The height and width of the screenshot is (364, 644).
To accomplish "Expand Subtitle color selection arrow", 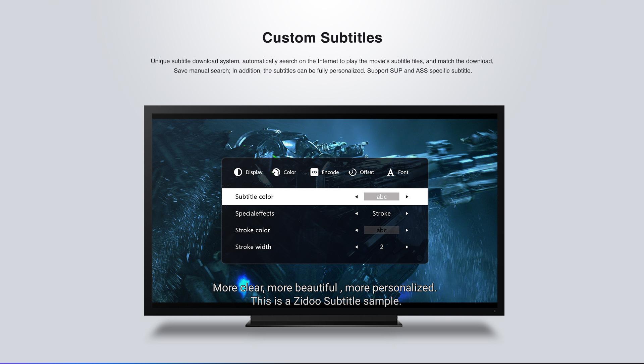I will coord(407,196).
